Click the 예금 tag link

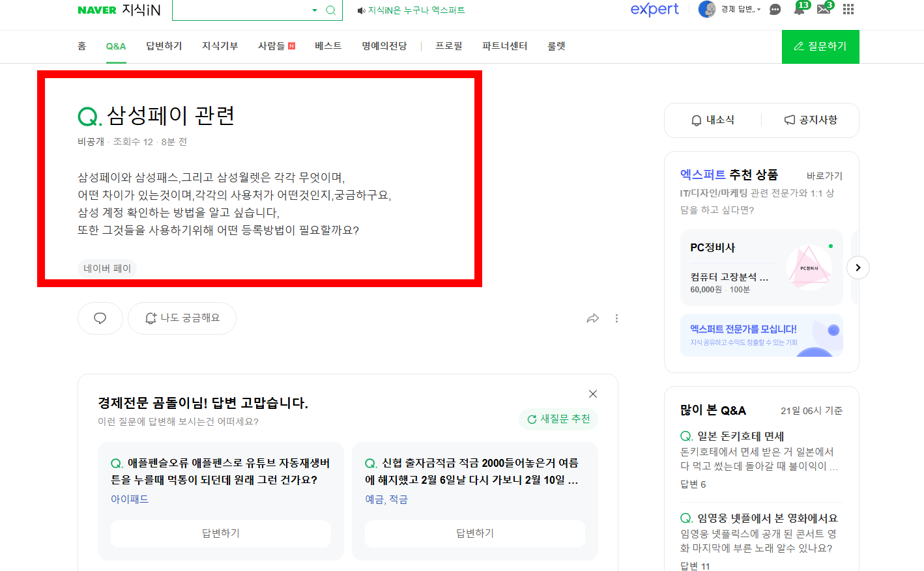pos(374,499)
